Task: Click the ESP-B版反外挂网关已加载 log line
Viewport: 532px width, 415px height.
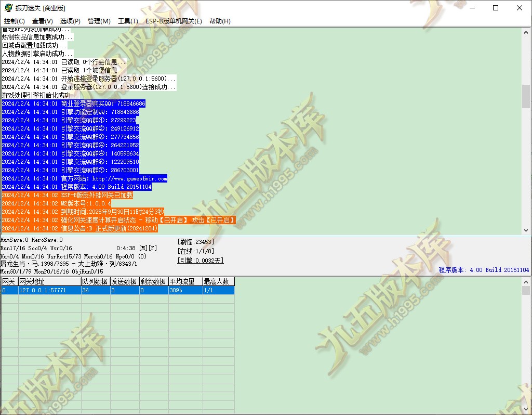Action: point(67,195)
